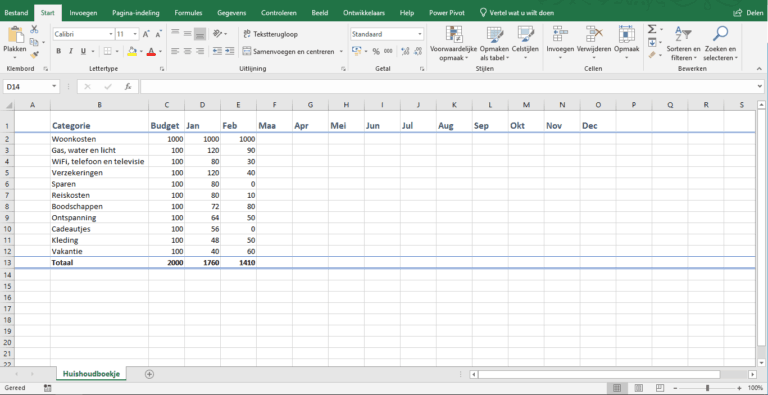The width and height of the screenshot is (768, 395).
Task: Open Opmaken als tabel
Action: (x=494, y=43)
